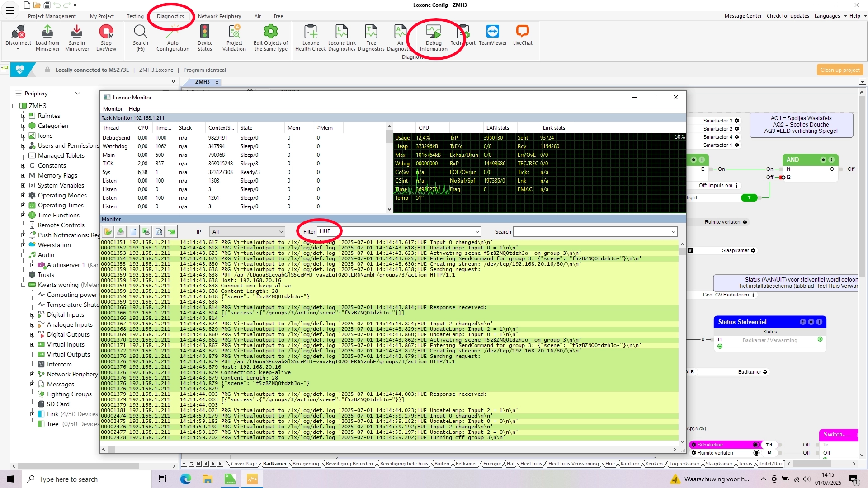Click the log's horizontal scrollbar track
This screenshot has width=868, height=488.
click(x=389, y=449)
